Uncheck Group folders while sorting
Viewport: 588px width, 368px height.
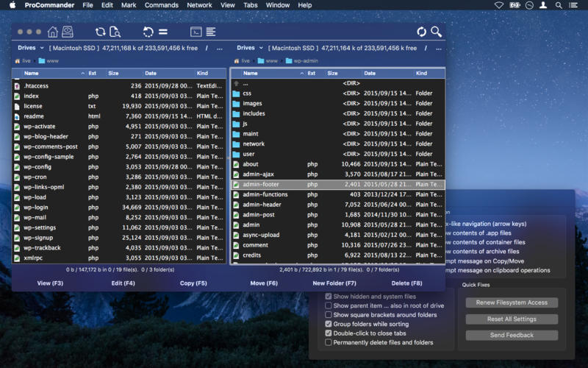tap(329, 324)
